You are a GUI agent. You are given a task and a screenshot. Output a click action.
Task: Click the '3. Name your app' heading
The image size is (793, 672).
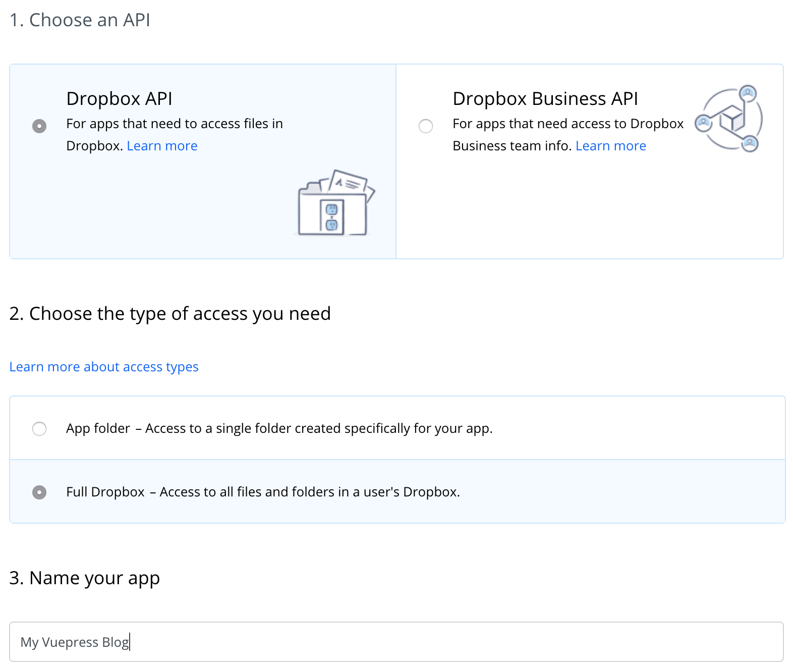pyautogui.click(x=85, y=578)
